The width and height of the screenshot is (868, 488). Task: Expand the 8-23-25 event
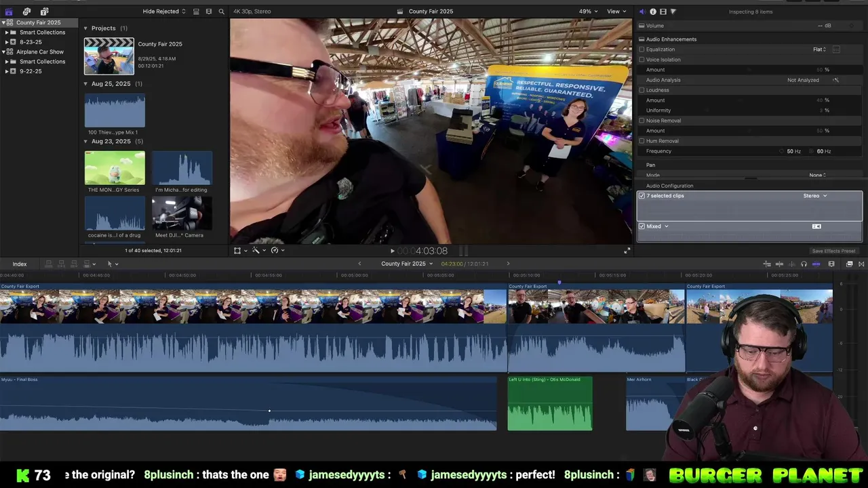[6, 42]
